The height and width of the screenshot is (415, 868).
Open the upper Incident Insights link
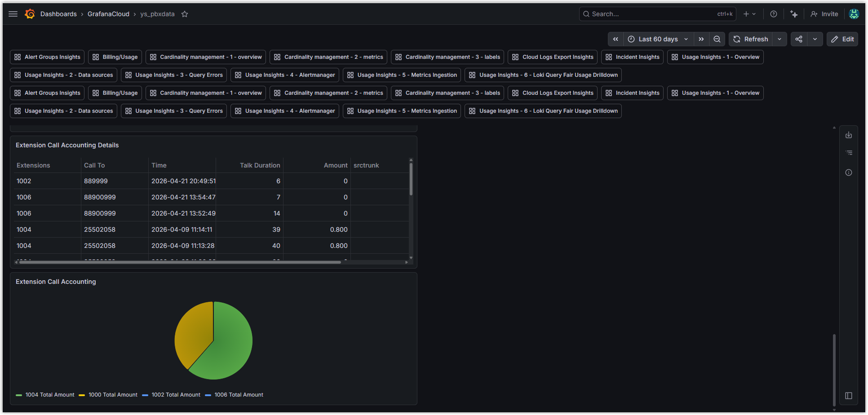click(x=633, y=57)
